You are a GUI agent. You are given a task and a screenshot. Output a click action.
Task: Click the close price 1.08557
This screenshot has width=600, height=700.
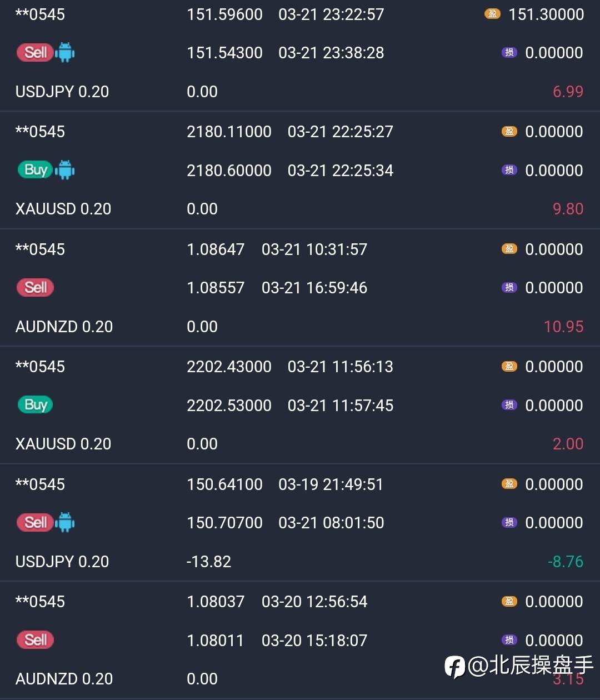click(x=216, y=288)
